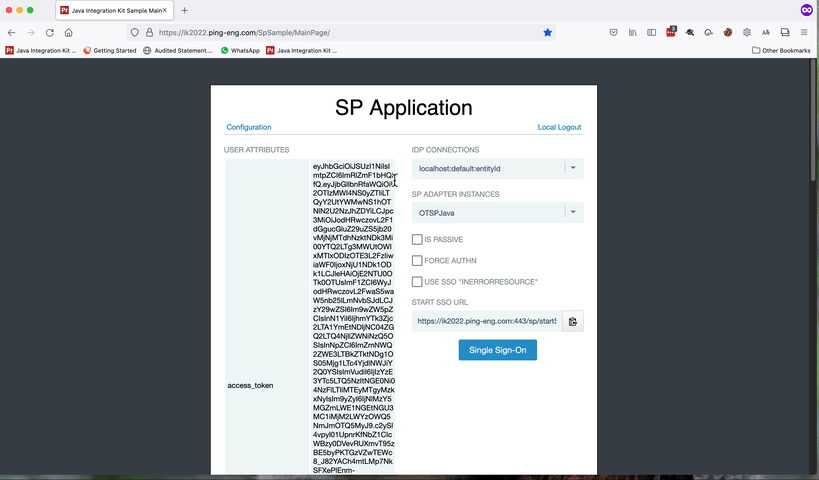Image resolution: width=819 pixels, height=480 pixels.
Task: Reload the page with the refresh icon
Action: [50, 32]
